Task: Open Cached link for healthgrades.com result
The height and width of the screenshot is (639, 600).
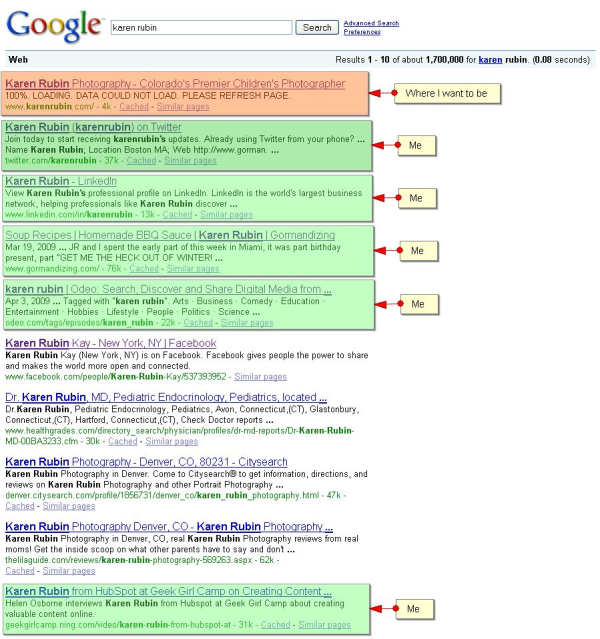Action: (x=123, y=441)
